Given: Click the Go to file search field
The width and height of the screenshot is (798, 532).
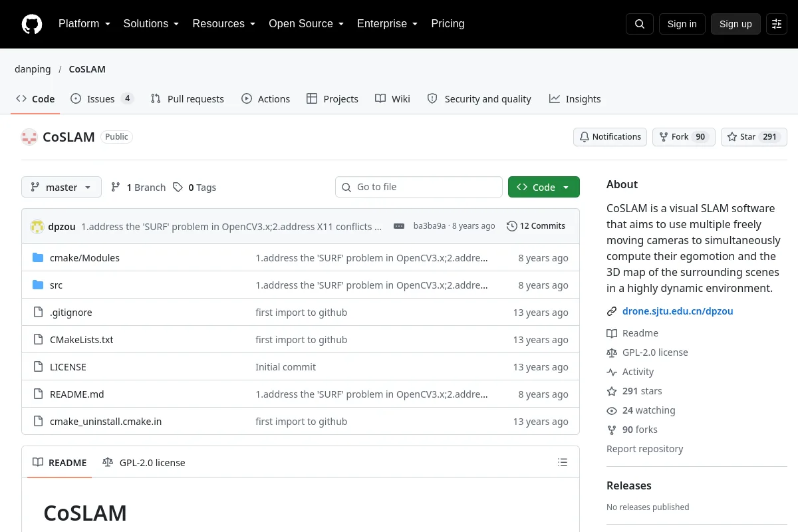Looking at the screenshot, I should click(x=419, y=187).
